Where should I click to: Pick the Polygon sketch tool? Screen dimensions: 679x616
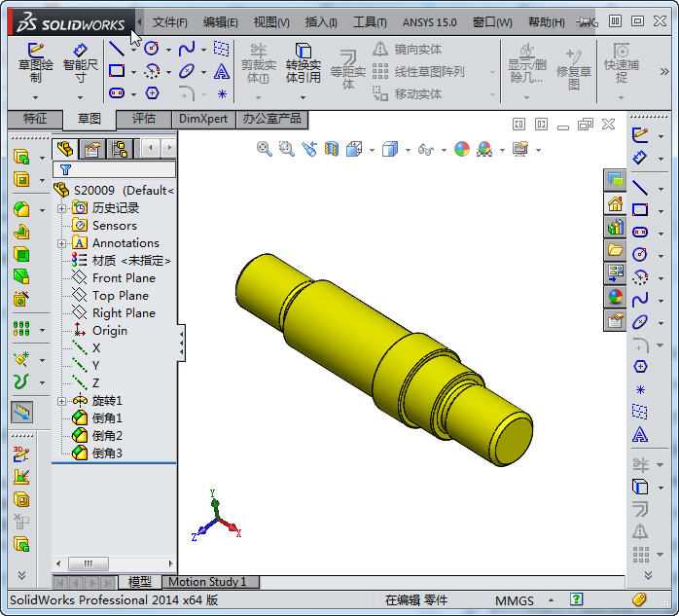[x=153, y=93]
